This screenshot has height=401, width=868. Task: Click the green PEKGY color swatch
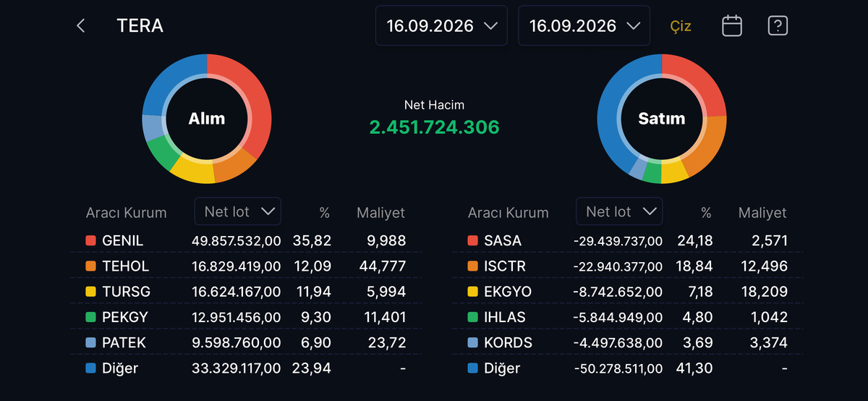90,317
